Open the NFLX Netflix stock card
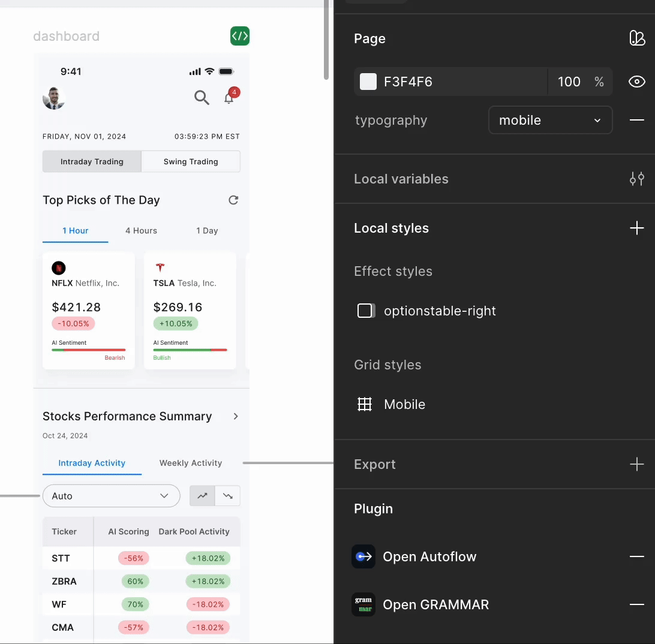655x644 pixels. (x=89, y=310)
